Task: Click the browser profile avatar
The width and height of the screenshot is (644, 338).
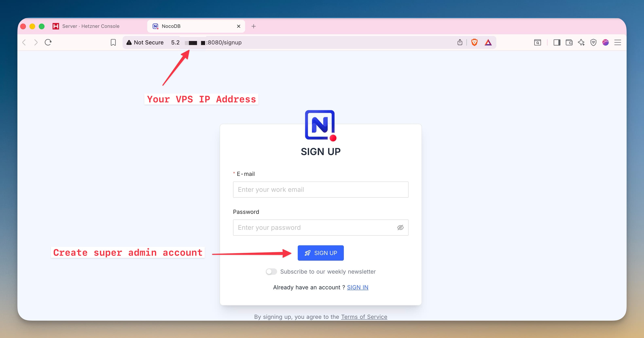Action: 606,42
